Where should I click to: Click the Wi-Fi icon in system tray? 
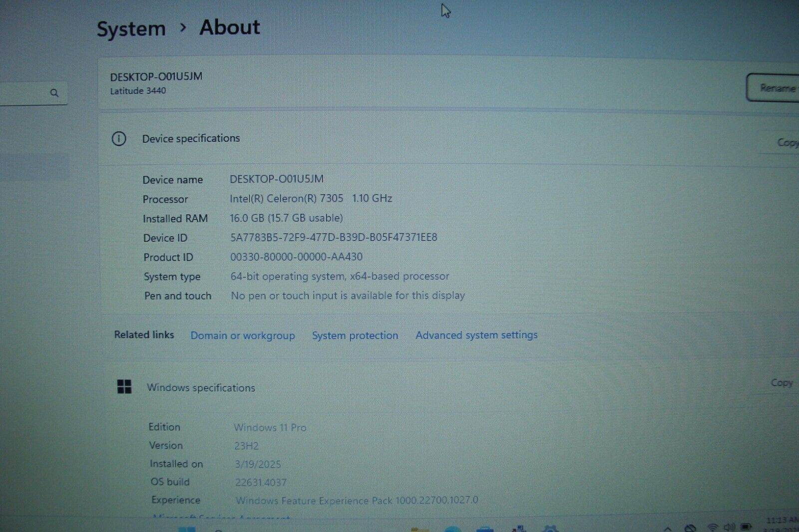coord(713,528)
